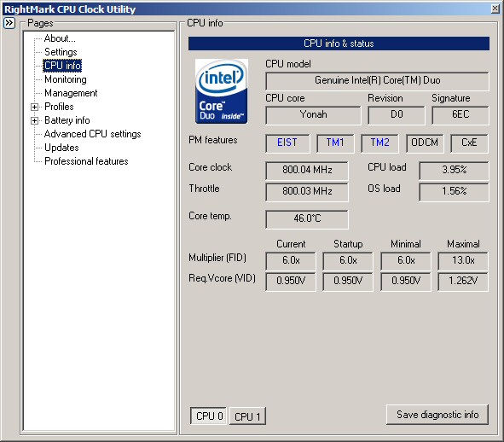This screenshot has width=504, height=442.
Task: Go to the Monitoring page
Action: tap(66, 79)
